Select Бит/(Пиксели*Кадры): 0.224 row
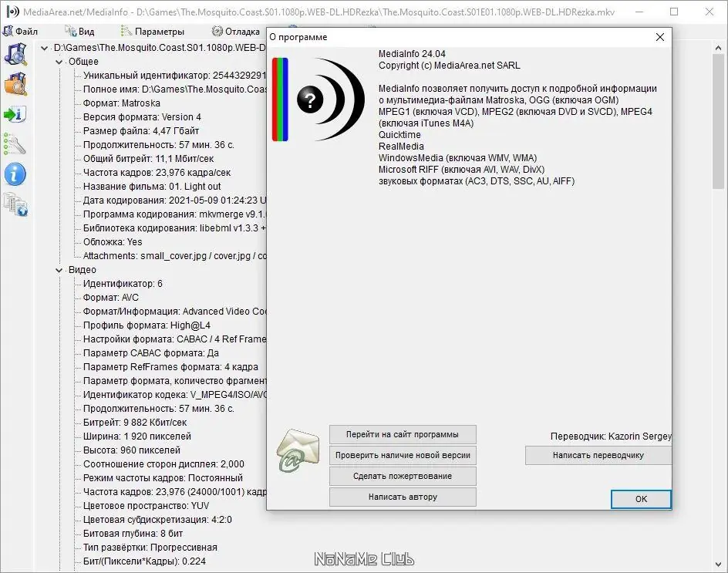The image size is (728, 573). coord(144,561)
